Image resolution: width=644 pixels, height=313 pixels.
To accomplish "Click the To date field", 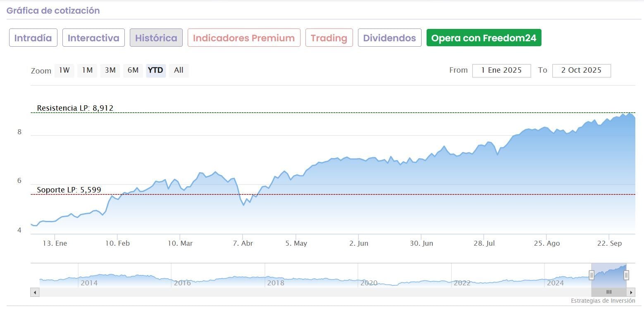I will point(581,70).
